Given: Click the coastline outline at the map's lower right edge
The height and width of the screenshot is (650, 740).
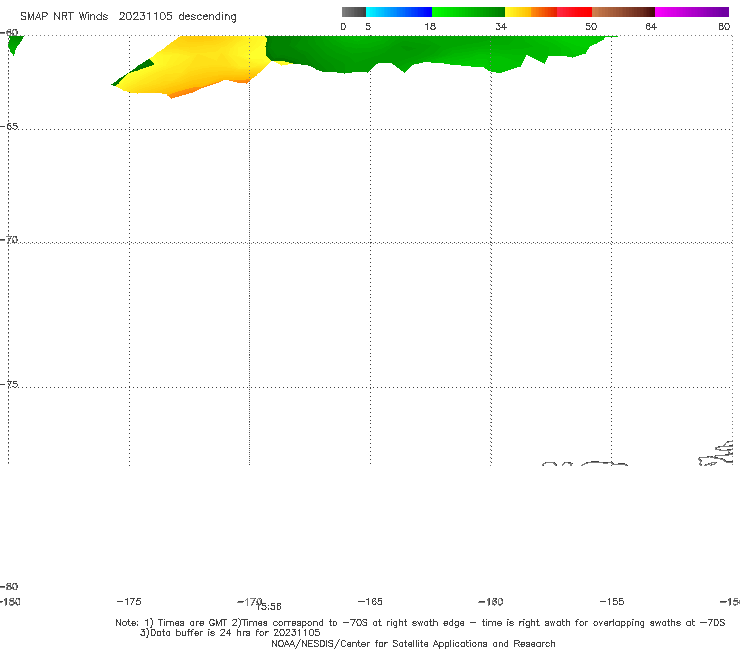Looking at the screenshot, I should (716, 453).
